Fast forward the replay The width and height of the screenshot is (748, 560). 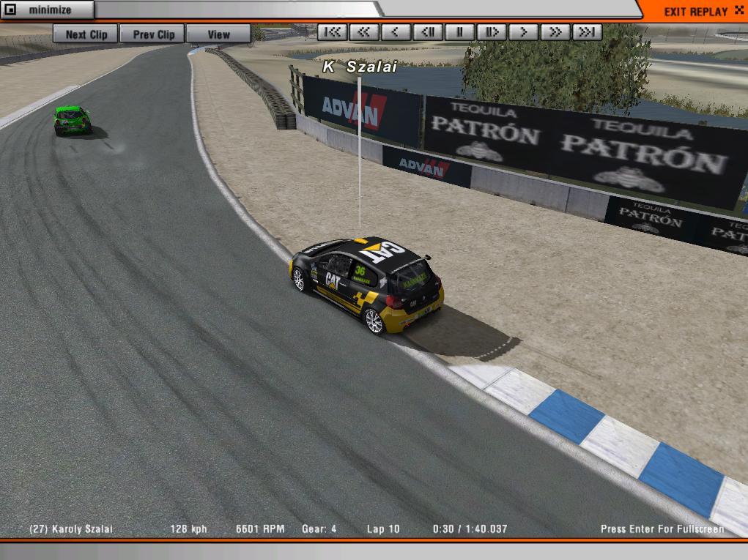click(555, 32)
